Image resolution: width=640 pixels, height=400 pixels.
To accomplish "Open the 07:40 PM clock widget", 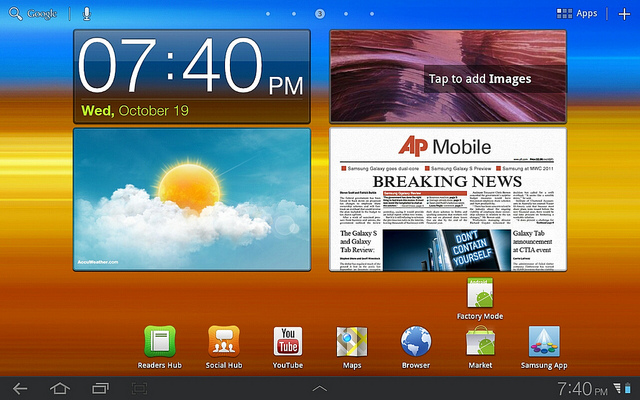I will (192, 76).
